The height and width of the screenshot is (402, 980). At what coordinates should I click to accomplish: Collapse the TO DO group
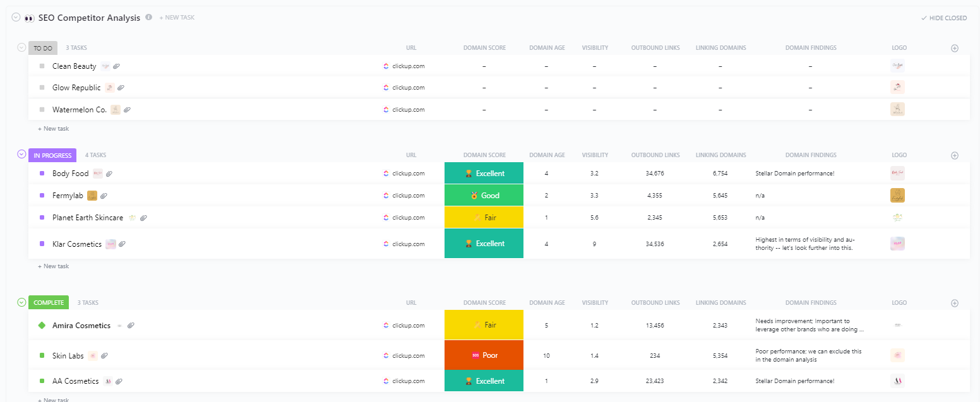click(21, 47)
